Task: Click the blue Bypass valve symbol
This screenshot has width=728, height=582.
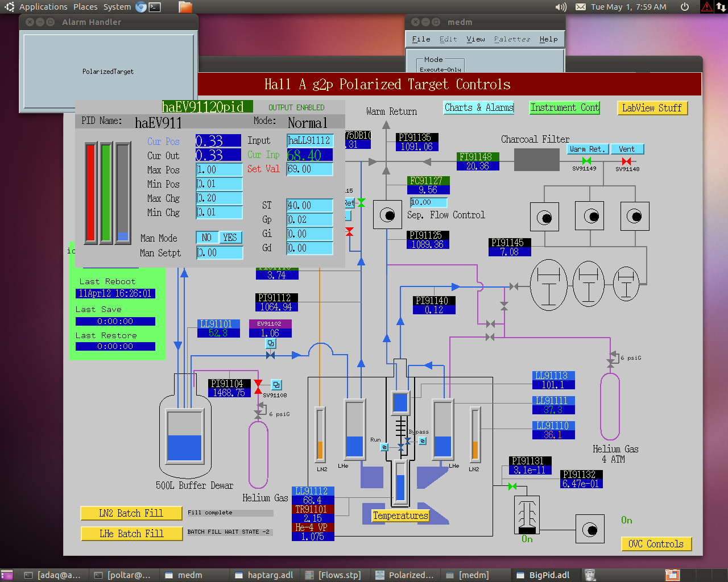Action: click(408, 441)
